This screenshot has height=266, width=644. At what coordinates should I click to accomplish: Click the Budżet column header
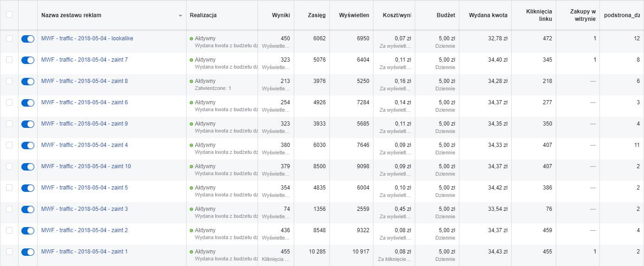point(445,15)
